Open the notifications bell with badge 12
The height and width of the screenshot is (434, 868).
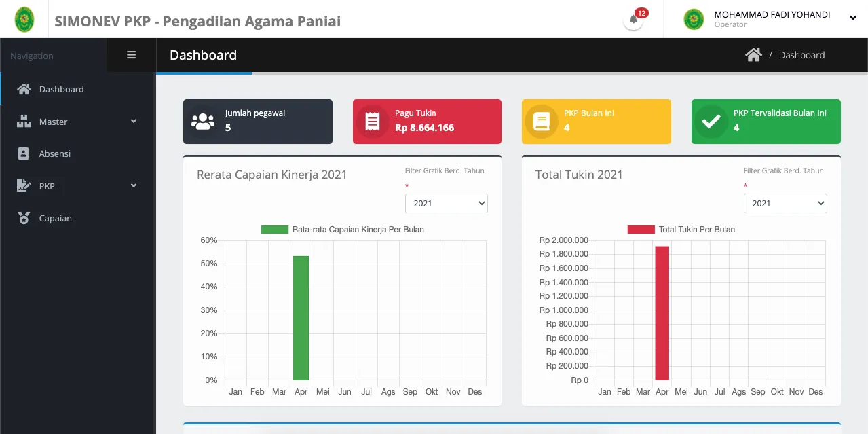click(x=633, y=19)
